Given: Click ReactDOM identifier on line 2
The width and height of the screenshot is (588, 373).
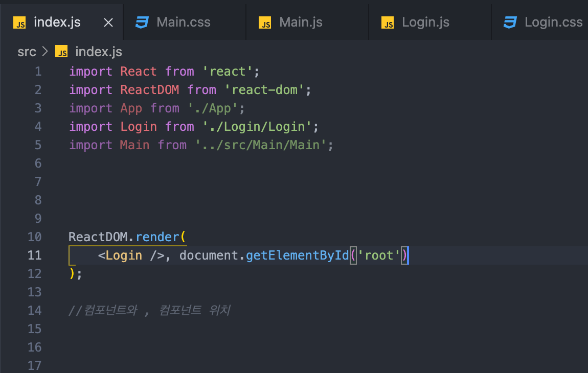Looking at the screenshot, I should tap(150, 89).
